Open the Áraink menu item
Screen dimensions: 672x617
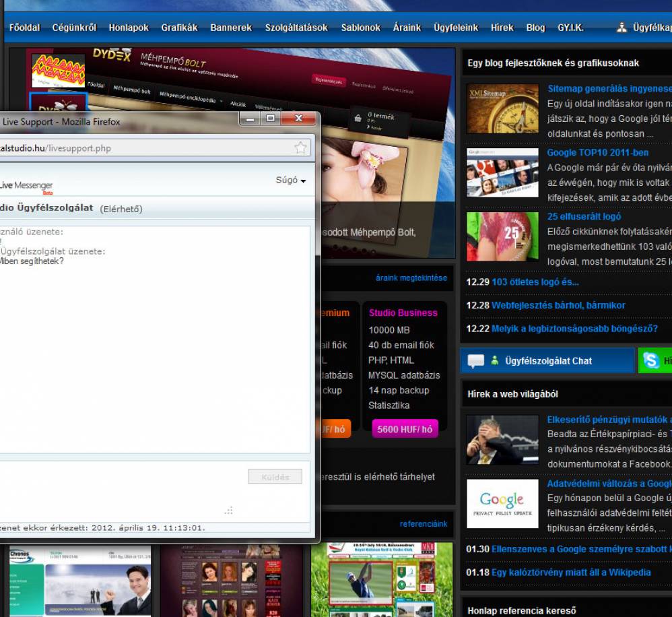(x=407, y=28)
